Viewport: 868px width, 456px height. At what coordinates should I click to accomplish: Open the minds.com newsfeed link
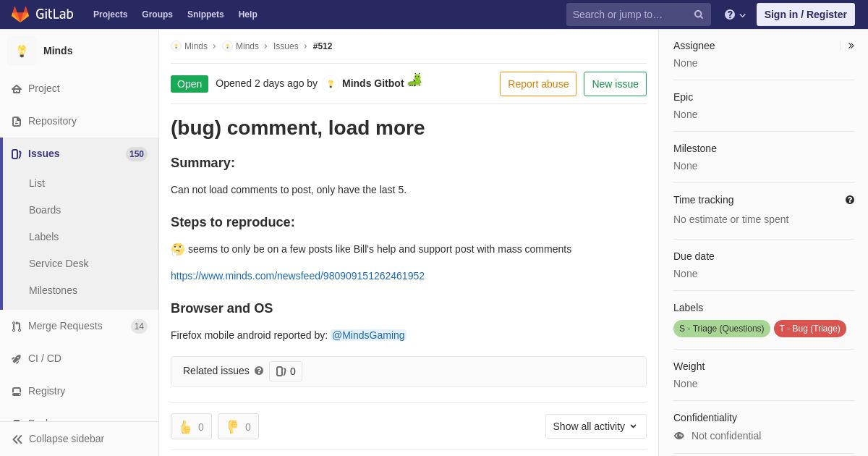[x=297, y=276]
